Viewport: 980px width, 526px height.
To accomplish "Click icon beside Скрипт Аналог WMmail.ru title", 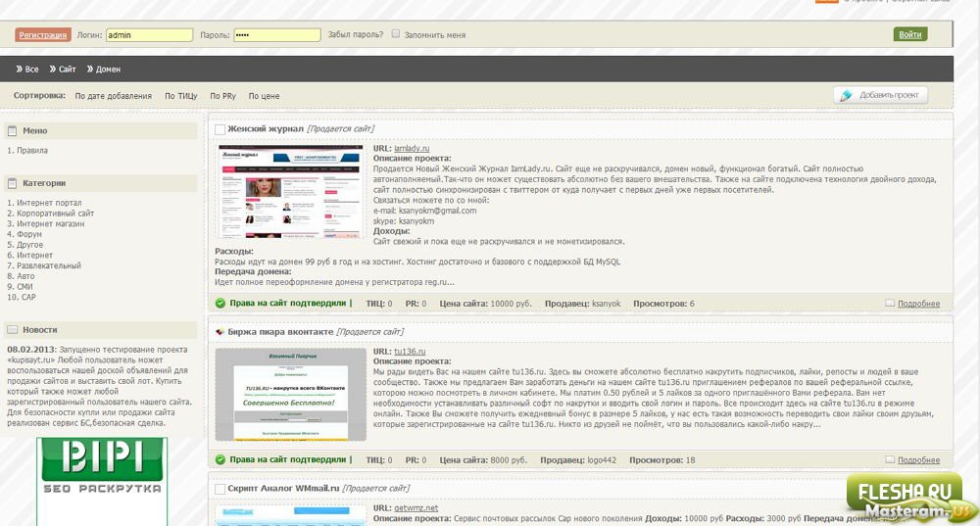I will click(220, 489).
